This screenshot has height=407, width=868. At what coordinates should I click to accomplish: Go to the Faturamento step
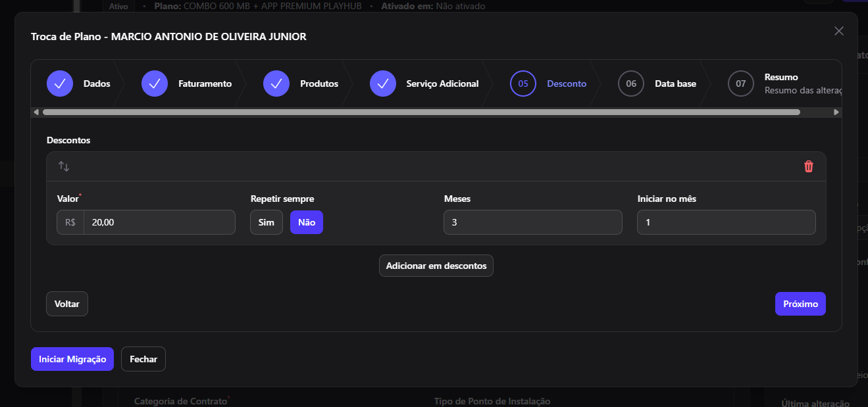[205, 84]
